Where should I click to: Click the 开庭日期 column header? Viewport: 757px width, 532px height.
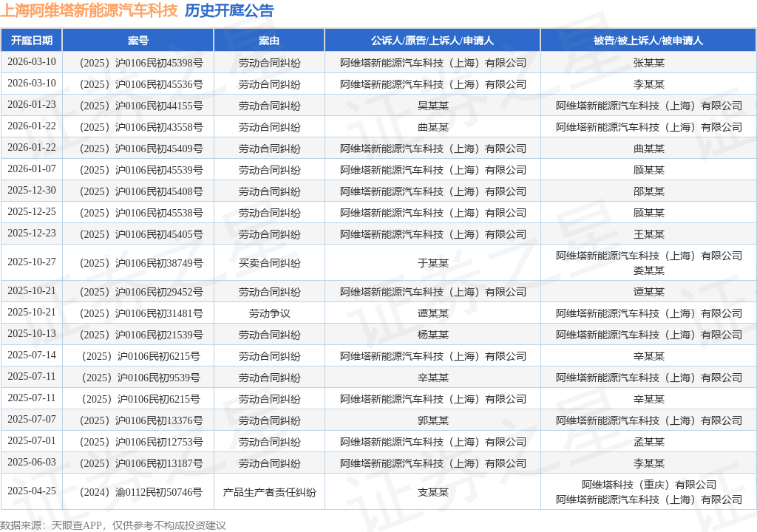[x=32, y=40]
